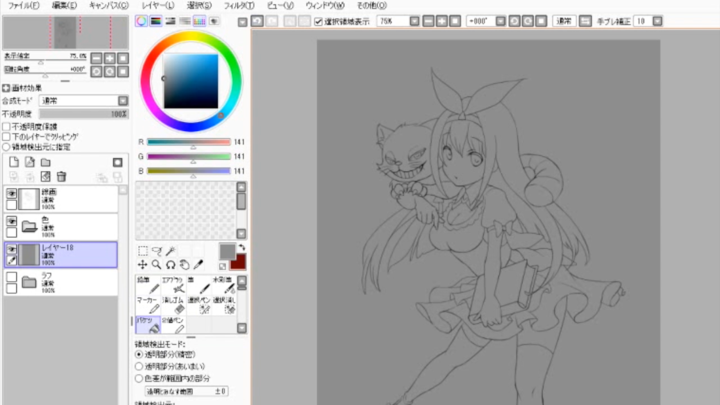Viewport: 720px width, 405px height.
Task: Hide レイヤー18 via its eye icon
Action: pos(11,248)
